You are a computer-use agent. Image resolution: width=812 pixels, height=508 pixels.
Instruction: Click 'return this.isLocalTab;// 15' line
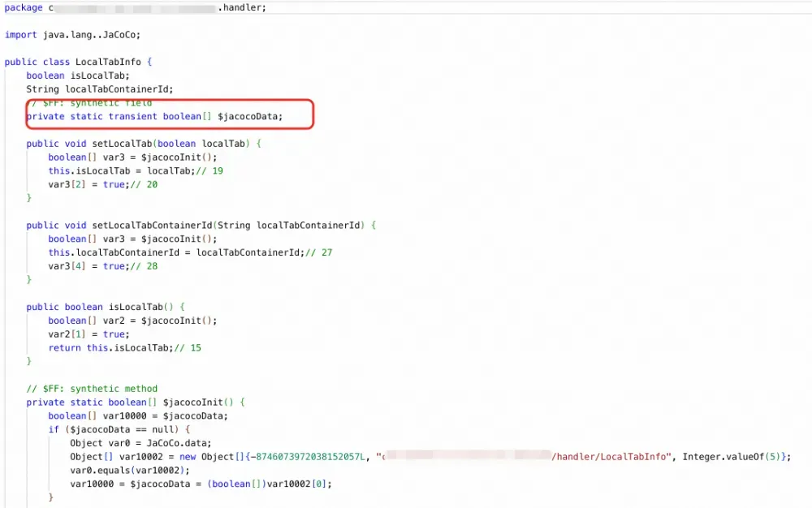point(125,348)
